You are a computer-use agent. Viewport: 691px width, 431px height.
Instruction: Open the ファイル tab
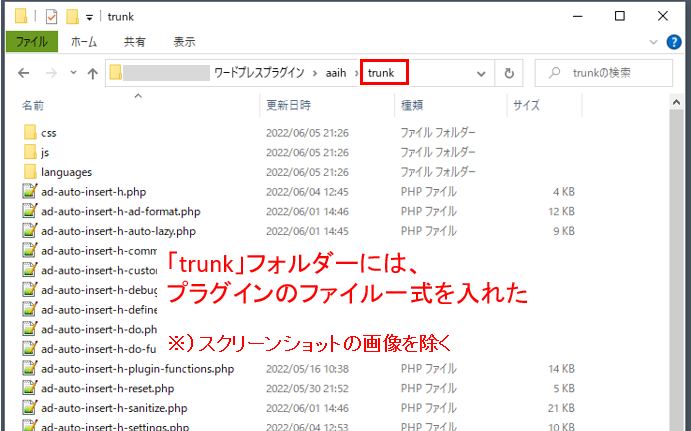[32, 42]
